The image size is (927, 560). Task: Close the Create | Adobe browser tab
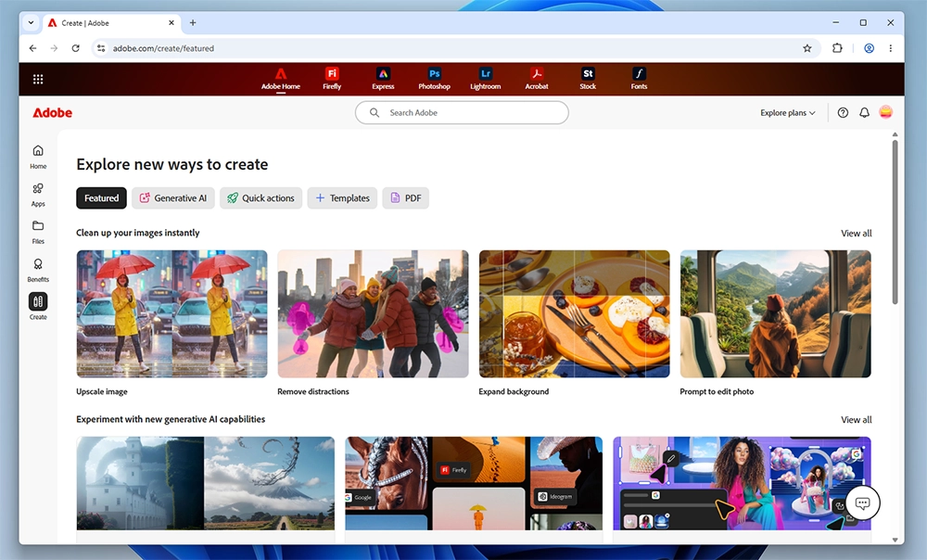tap(171, 23)
